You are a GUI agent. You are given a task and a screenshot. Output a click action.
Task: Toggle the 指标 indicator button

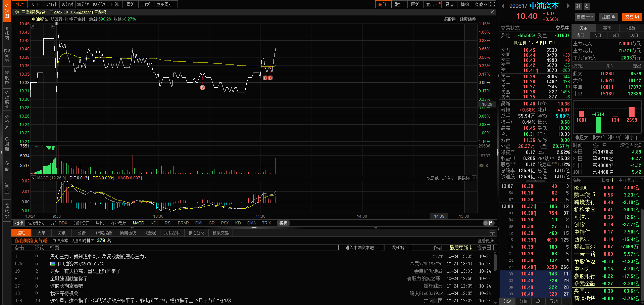pos(19,223)
